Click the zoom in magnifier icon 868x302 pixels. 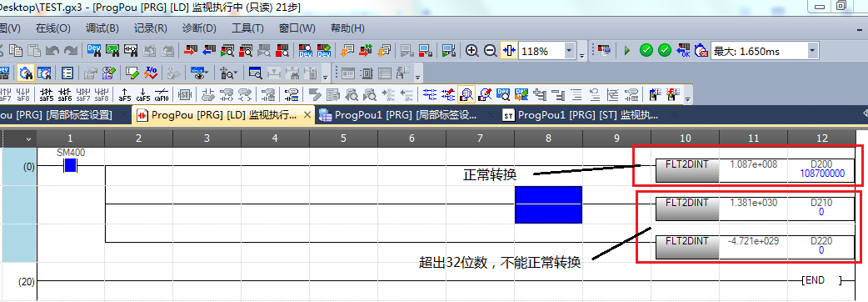click(471, 51)
